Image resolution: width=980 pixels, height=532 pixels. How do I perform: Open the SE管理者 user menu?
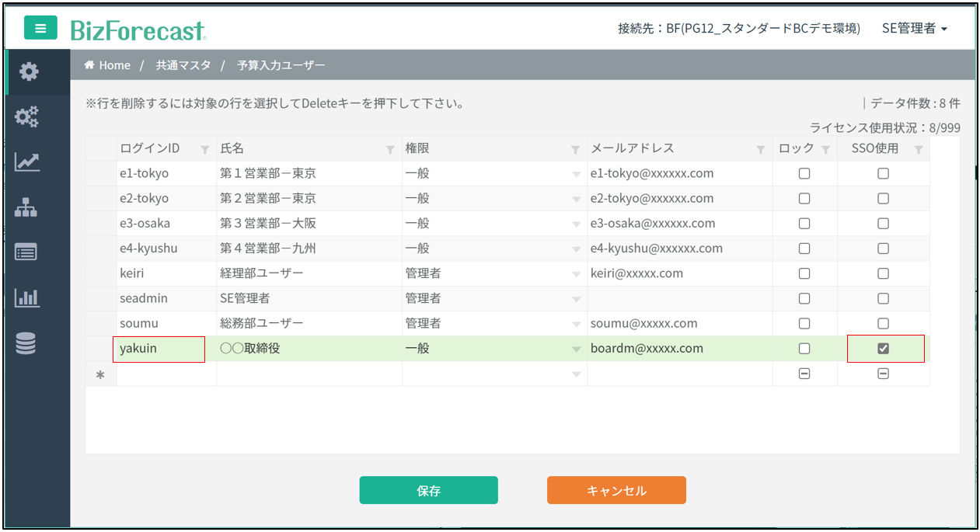pyautogui.click(x=914, y=29)
